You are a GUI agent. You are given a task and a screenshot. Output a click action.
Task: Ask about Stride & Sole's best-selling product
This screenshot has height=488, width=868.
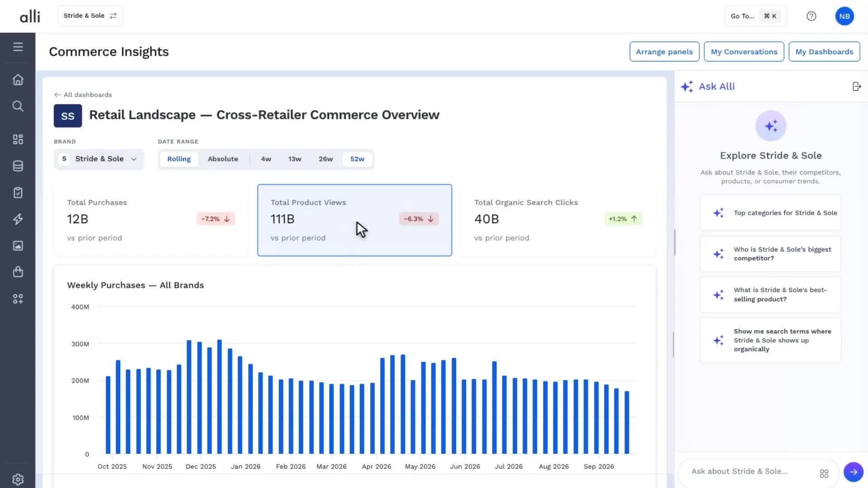[770, 295]
